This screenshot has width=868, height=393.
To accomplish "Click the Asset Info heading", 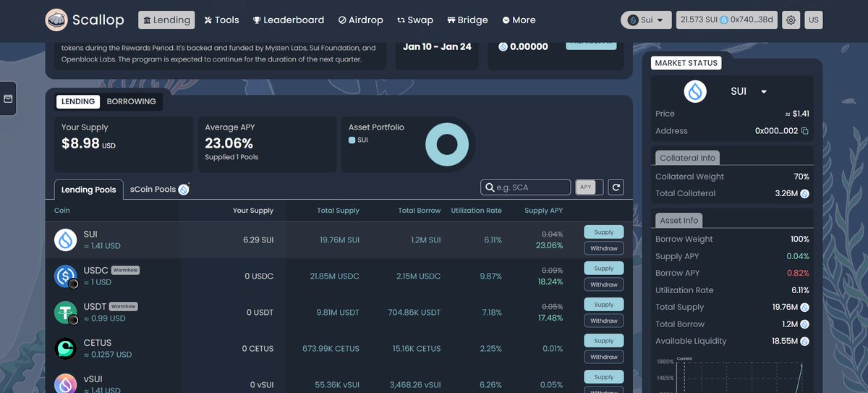I will click(679, 220).
